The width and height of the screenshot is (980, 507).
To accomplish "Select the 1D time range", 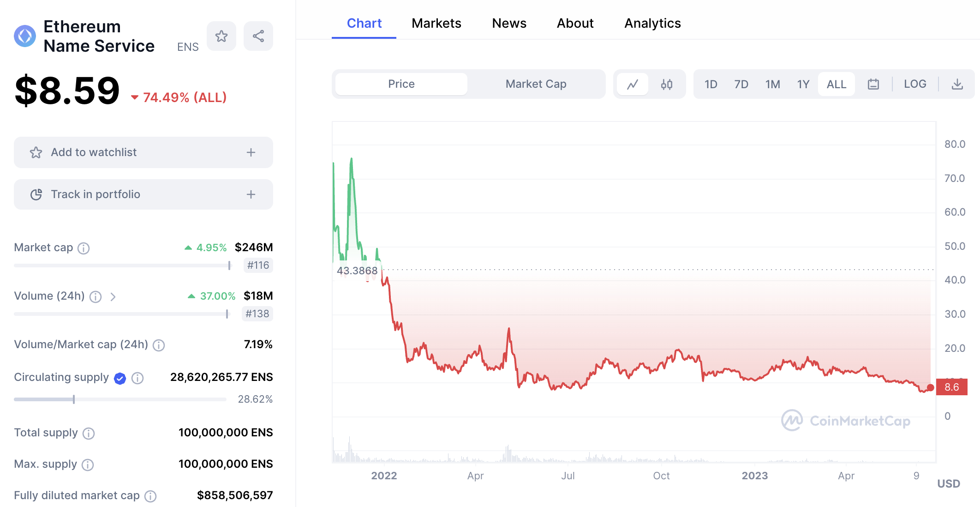I will click(x=711, y=84).
